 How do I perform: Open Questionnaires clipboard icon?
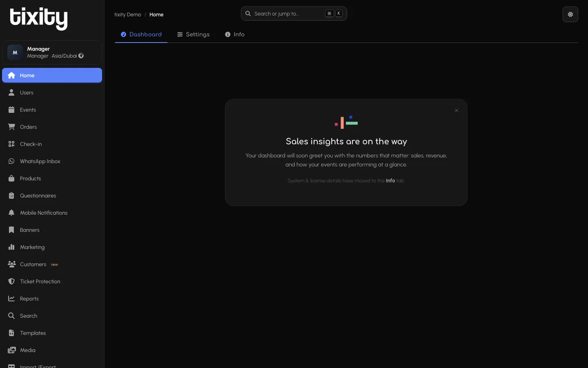pos(11,195)
